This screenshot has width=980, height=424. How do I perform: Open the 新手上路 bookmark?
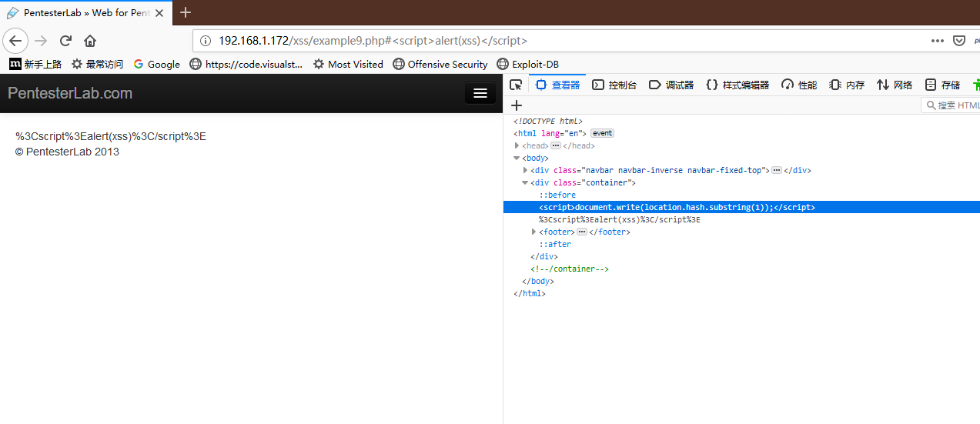(x=35, y=64)
